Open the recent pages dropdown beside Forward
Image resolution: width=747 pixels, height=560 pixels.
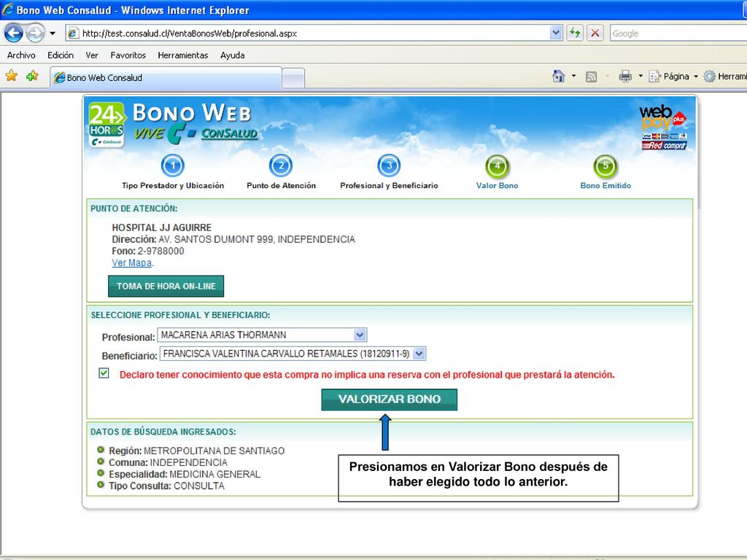pos(53,34)
